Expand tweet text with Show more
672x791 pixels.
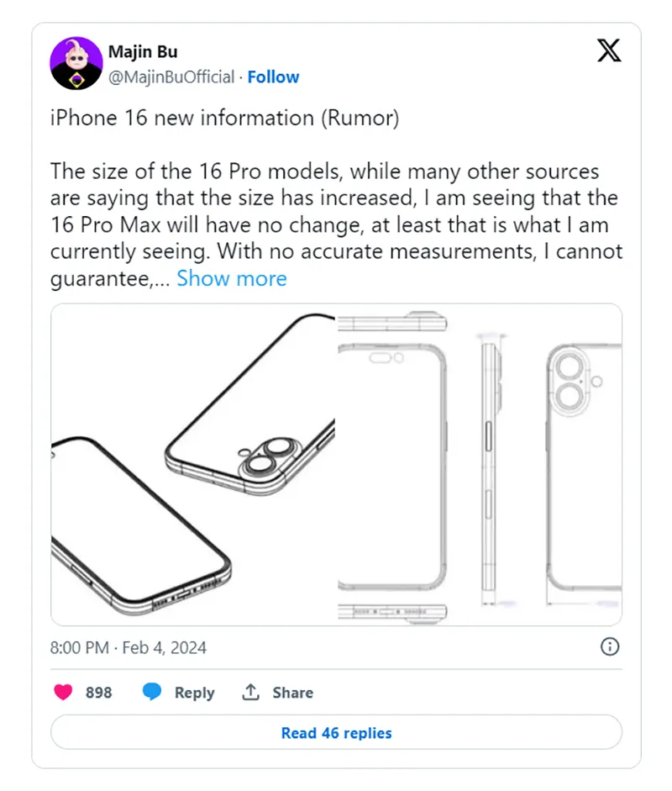[x=231, y=279]
